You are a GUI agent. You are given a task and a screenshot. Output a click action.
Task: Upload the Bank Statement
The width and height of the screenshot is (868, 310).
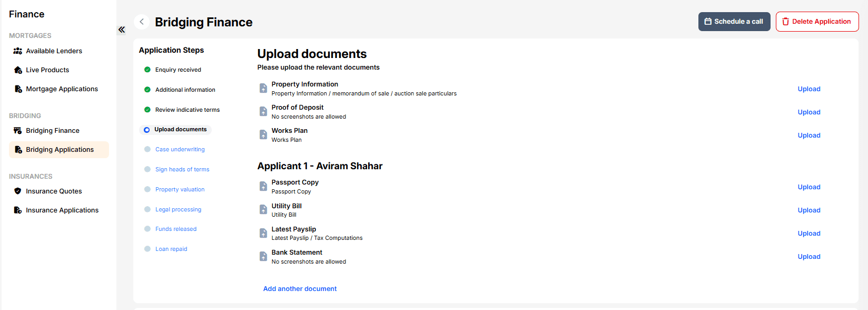(809, 257)
